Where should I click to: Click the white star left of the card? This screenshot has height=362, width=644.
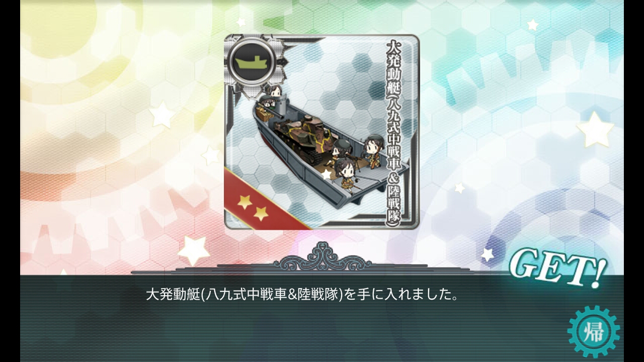pyautogui.click(x=161, y=115)
